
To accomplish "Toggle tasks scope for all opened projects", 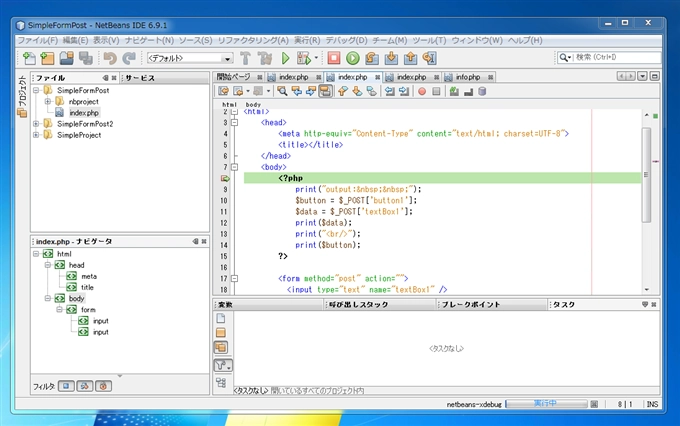I will click(221, 347).
